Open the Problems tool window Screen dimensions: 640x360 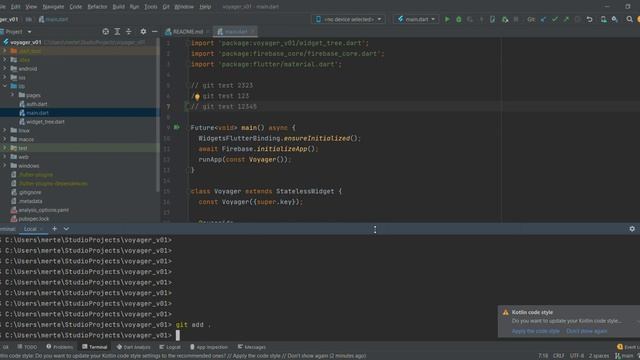click(x=60, y=347)
